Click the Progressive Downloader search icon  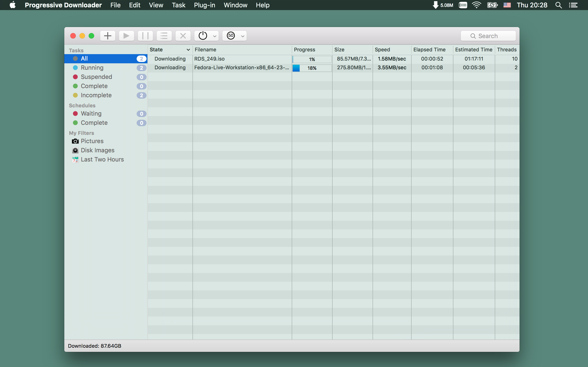click(x=473, y=36)
